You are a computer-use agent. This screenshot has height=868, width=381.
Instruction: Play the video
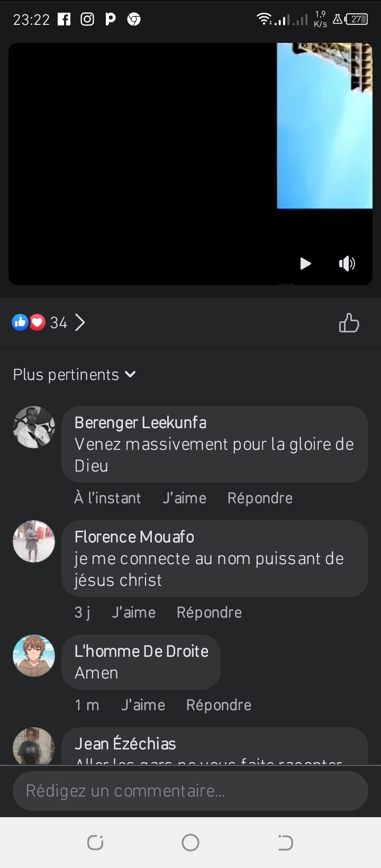pos(305,264)
